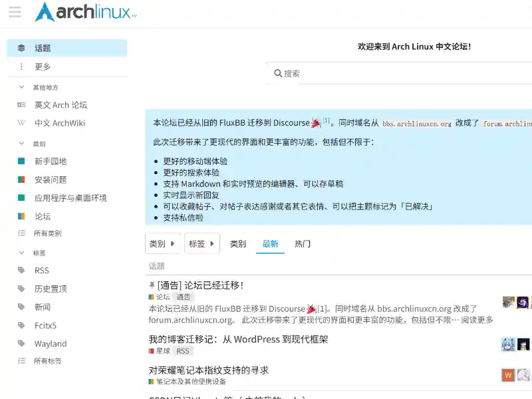Click the color badge beside sidebar 论坛
Viewport: 532px width, 399px height.
tap(21, 215)
